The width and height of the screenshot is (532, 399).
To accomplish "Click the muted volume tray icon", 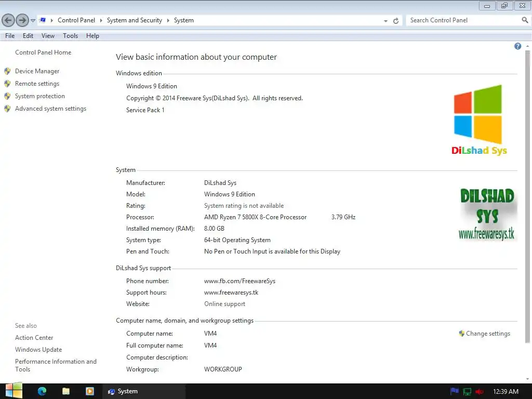I will pyautogui.click(x=480, y=392).
